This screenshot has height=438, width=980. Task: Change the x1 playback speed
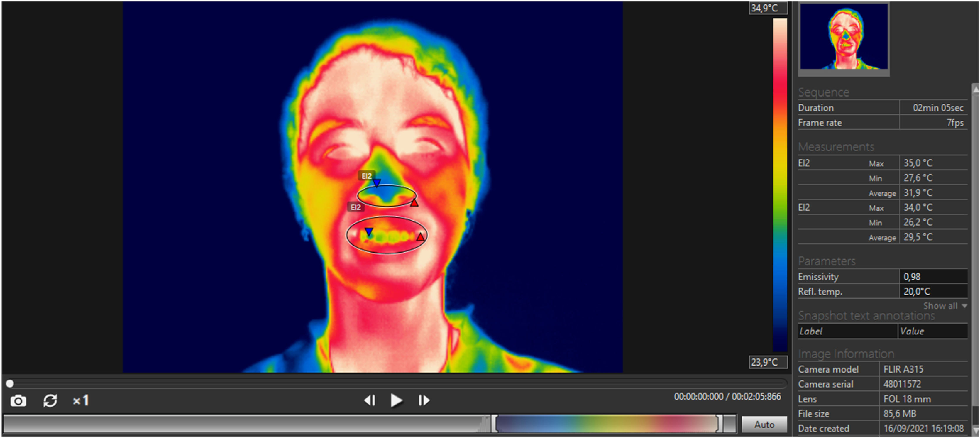click(81, 400)
